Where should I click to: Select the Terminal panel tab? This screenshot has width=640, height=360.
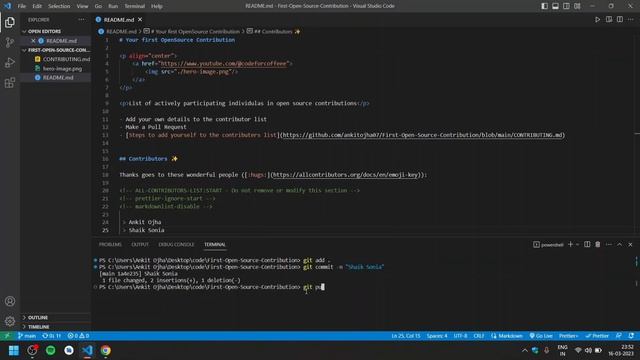pyautogui.click(x=215, y=244)
